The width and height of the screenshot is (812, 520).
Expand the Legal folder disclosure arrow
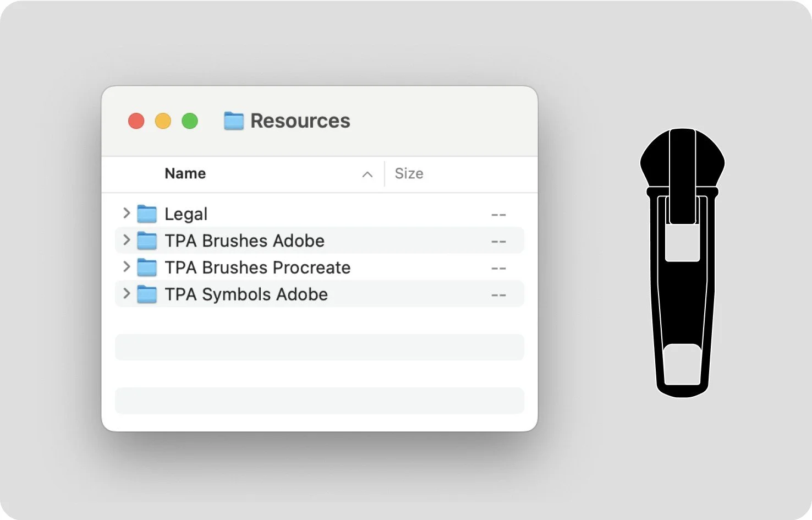(x=127, y=213)
